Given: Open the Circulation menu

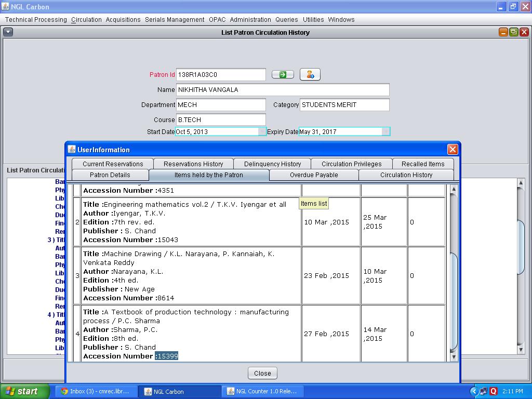Looking at the screenshot, I should pyautogui.click(x=86, y=20).
